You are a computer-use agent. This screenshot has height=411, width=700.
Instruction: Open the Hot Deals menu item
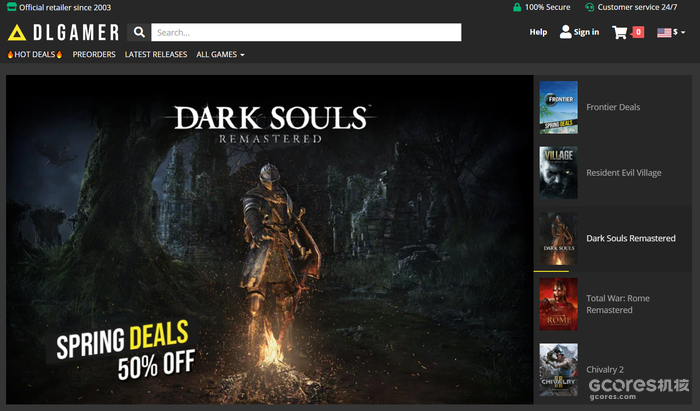[34, 54]
